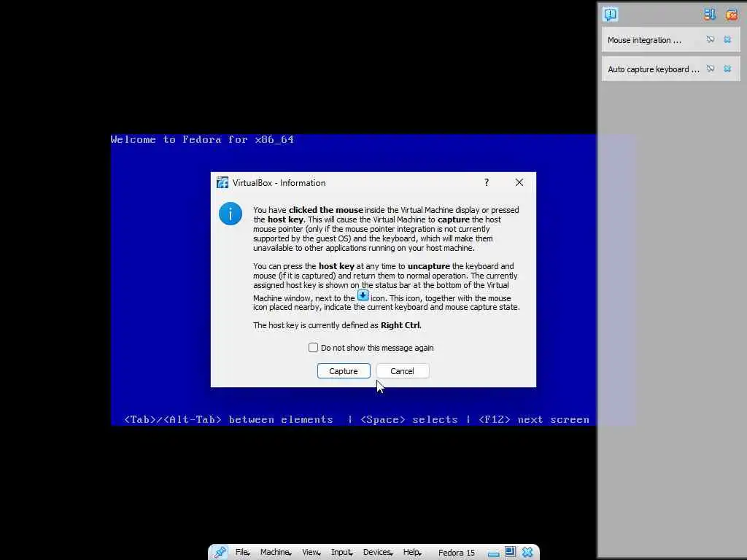The image size is (747, 560).
Task: Click the VirtualBox logo in dialog title
Action: 222,182
